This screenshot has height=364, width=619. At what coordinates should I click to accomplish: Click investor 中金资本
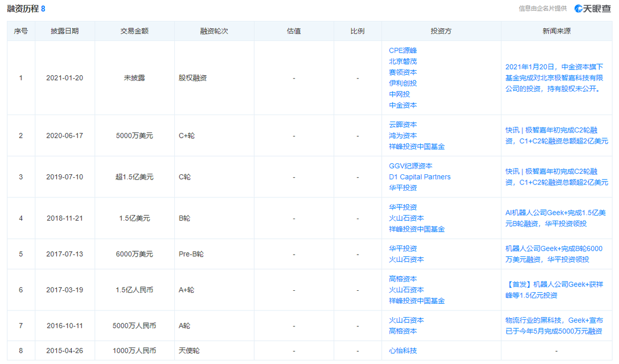[403, 105]
